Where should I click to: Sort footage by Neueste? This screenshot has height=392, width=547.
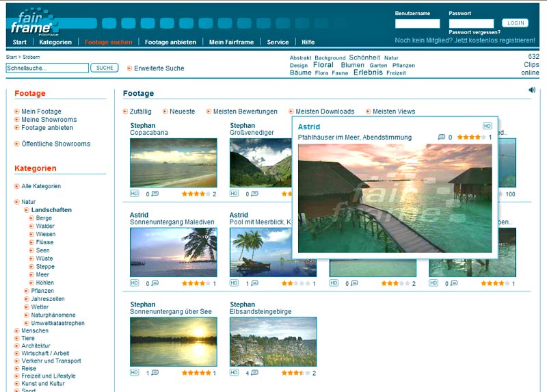182,112
